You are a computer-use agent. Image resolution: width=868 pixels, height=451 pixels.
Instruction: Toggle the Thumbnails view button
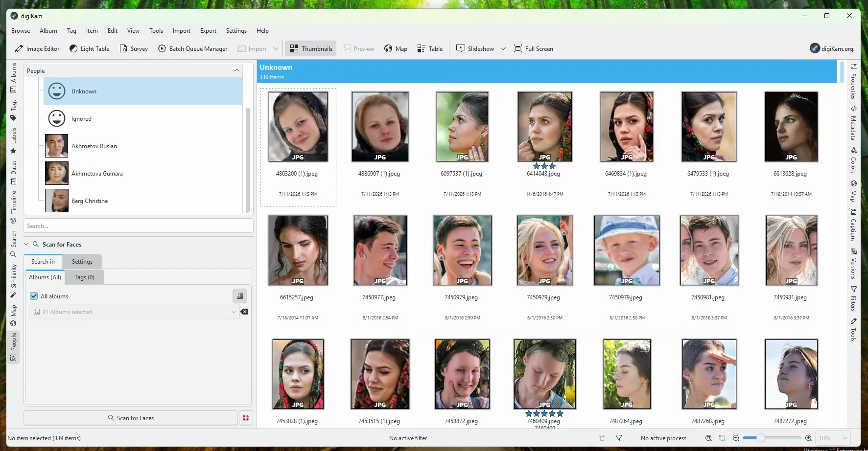point(310,48)
